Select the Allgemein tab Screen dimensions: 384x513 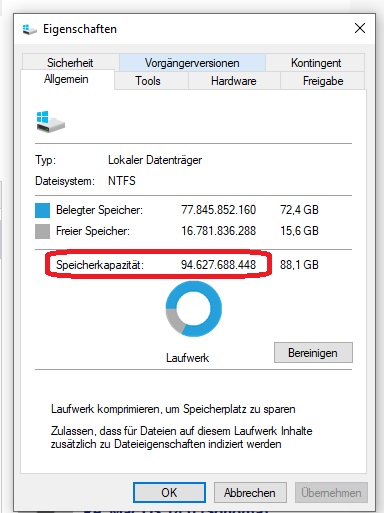pyautogui.click(x=67, y=79)
